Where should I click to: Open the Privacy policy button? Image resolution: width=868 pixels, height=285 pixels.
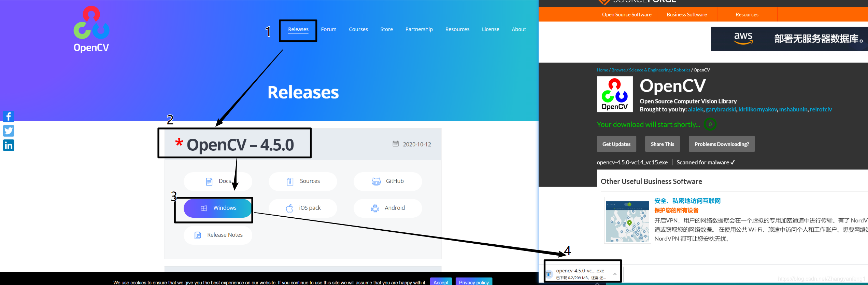pos(474,282)
